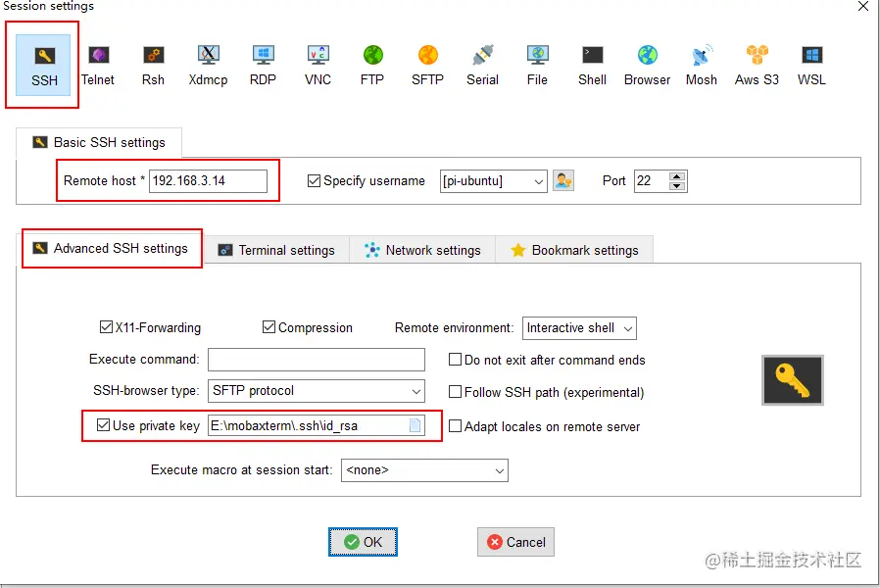Click the large key icon button
The height and width of the screenshot is (588, 880).
(x=793, y=380)
